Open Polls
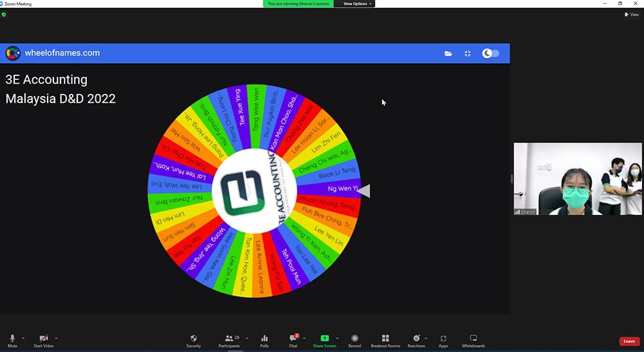Viewport: 644px width, 352px height. (x=264, y=340)
